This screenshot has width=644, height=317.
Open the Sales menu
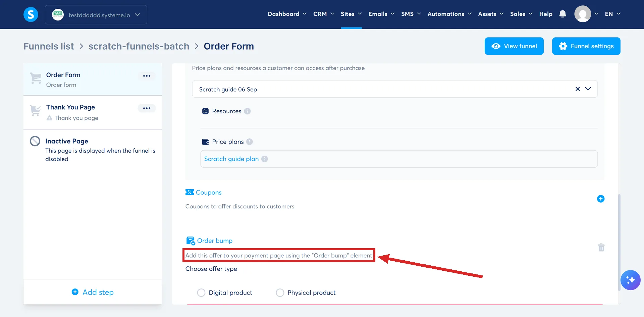point(521,14)
